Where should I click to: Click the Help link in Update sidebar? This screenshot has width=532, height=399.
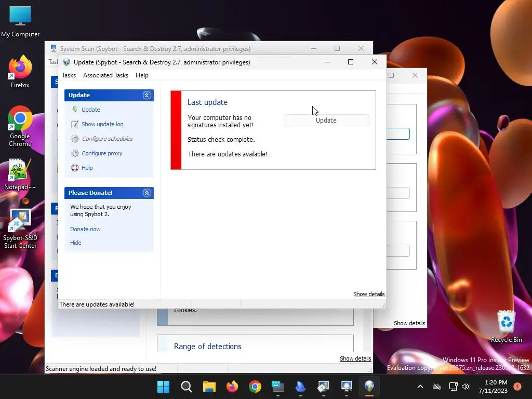87,168
